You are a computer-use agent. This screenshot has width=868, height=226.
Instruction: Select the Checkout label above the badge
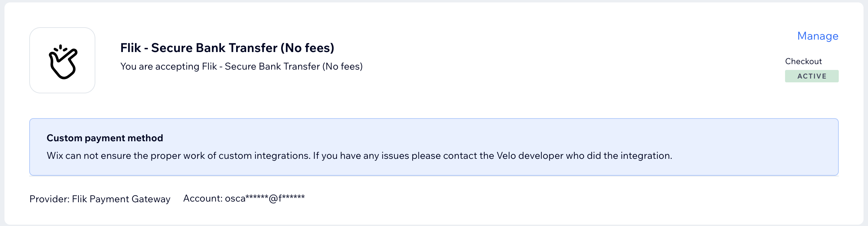coord(803,61)
